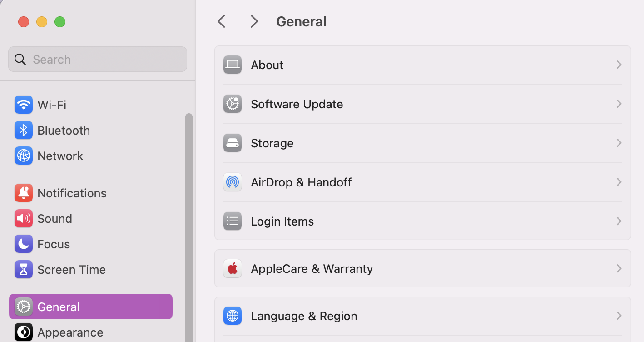The width and height of the screenshot is (644, 342).
Task: Select the Focus crescent moon icon
Action: click(x=23, y=244)
